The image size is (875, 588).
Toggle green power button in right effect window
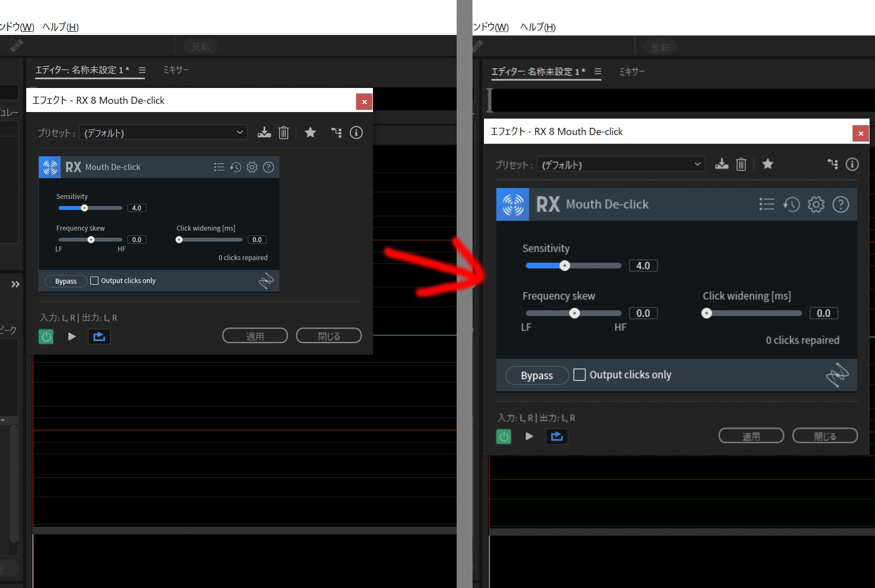click(x=504, y=437)
